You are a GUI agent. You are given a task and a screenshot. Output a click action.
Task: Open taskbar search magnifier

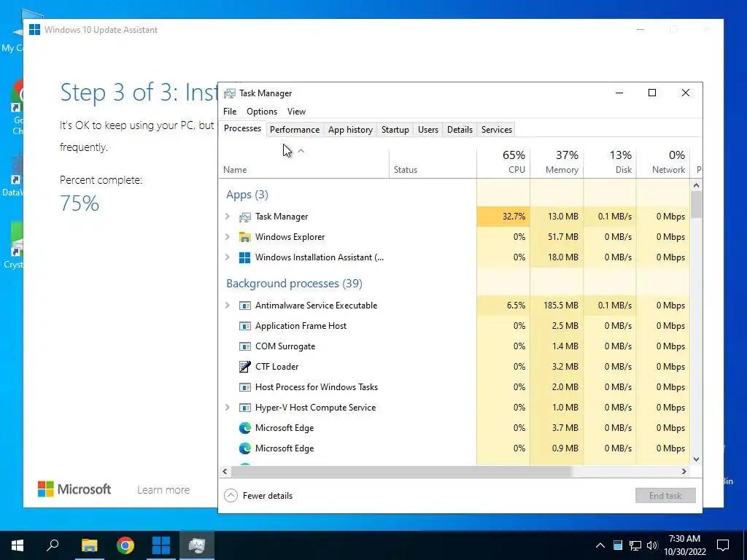click(x=53, y=545)
